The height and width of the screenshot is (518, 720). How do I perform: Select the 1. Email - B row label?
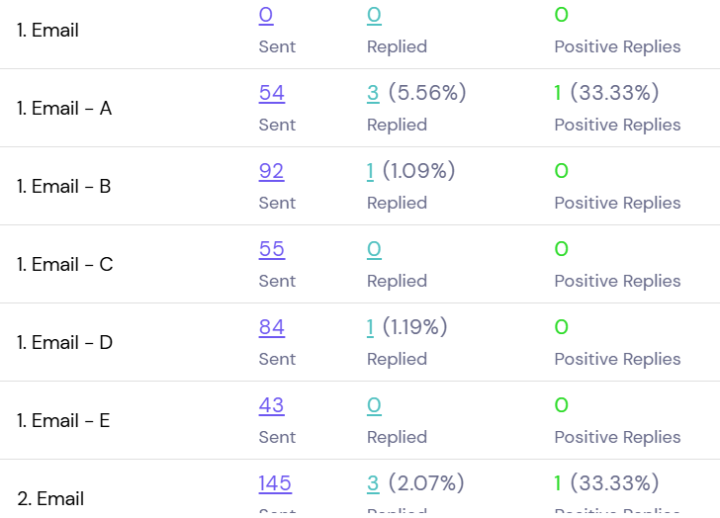click(x=64, y=186)
